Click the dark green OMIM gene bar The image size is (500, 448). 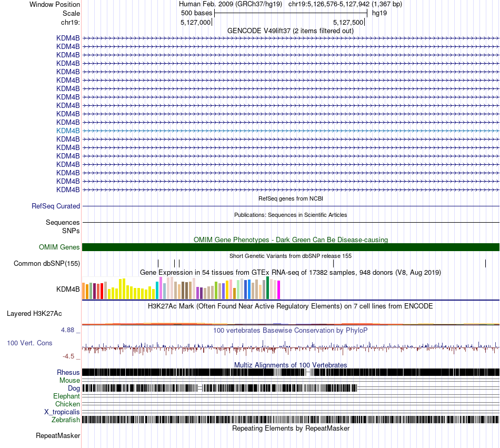(x=291, y=247)
